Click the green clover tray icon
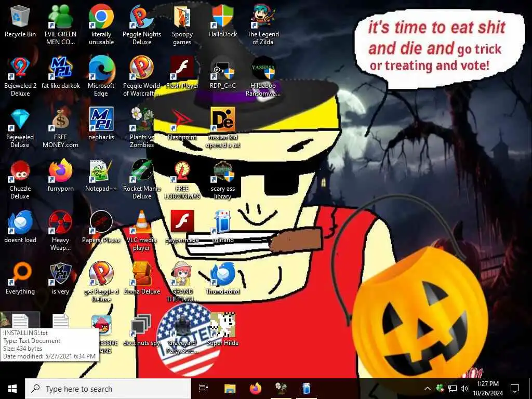This screenshot has height=399, width=532. [x=440, y=388]
